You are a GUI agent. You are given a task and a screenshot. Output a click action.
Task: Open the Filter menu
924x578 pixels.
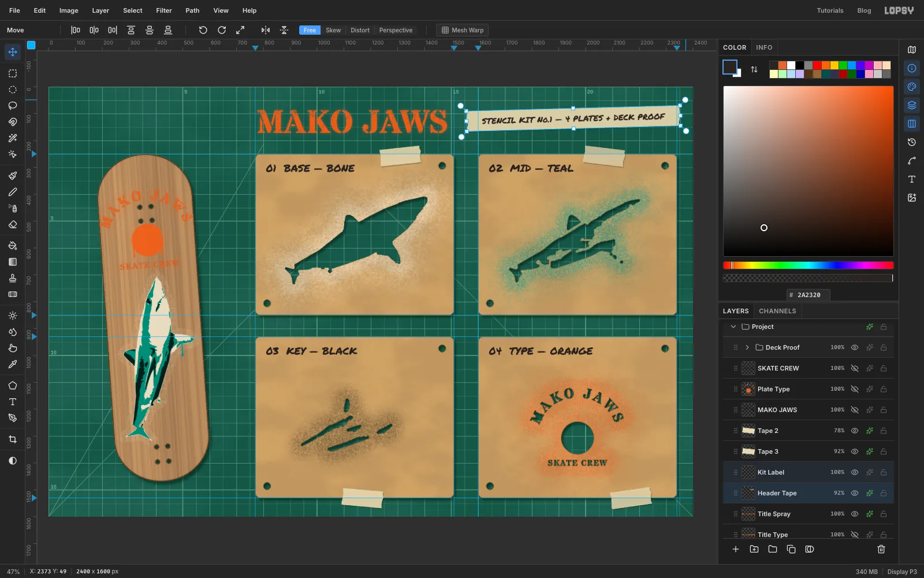(x=164, y=10)
